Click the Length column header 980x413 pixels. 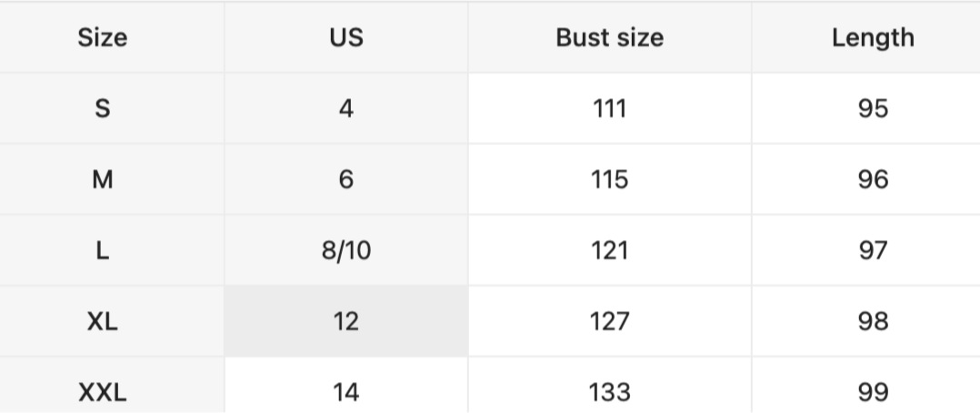873,37
